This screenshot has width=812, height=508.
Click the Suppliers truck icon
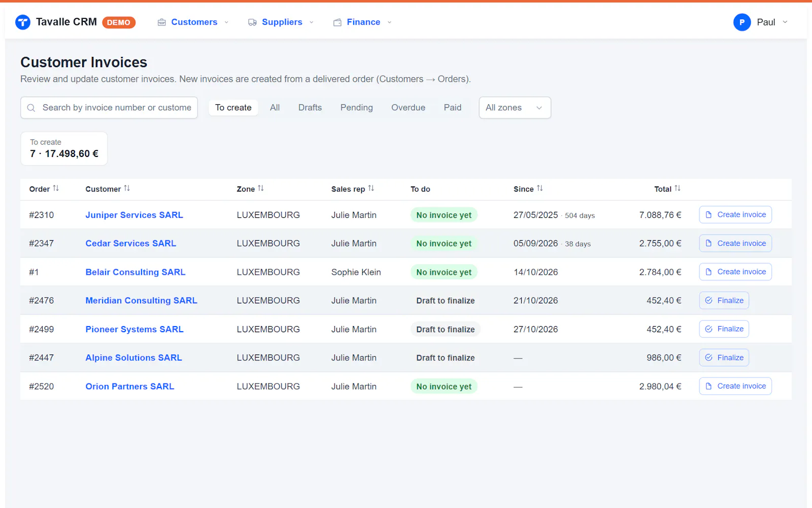pos(252,22)
